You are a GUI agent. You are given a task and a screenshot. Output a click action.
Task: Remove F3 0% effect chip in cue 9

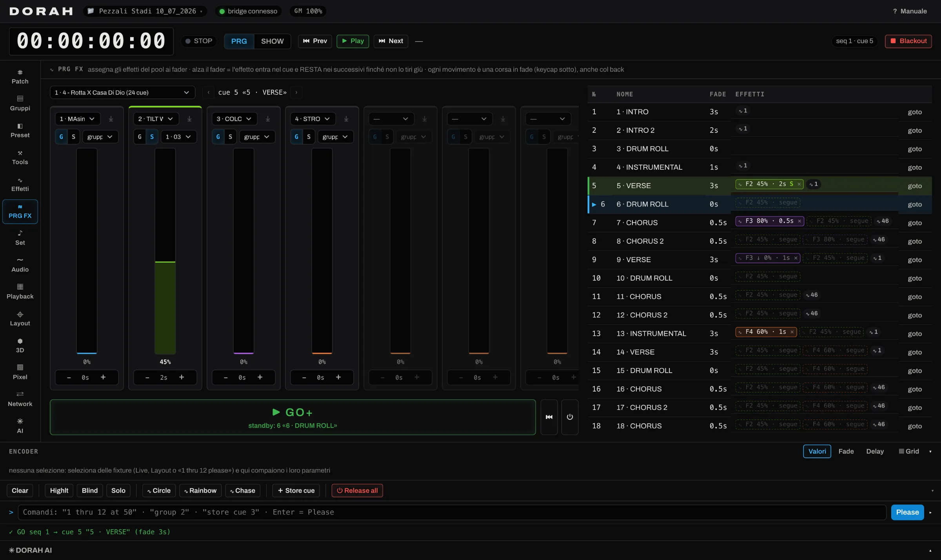tap(796, 258)
